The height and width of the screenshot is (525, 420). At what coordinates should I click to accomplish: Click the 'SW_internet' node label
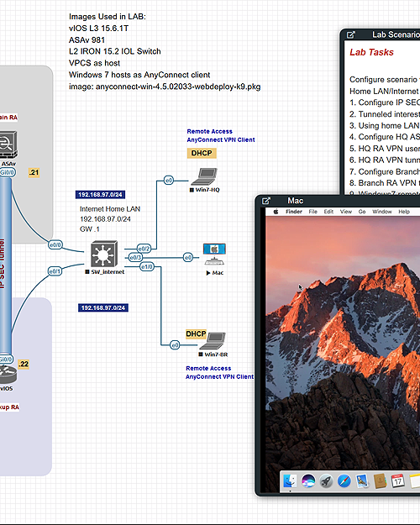108,272
